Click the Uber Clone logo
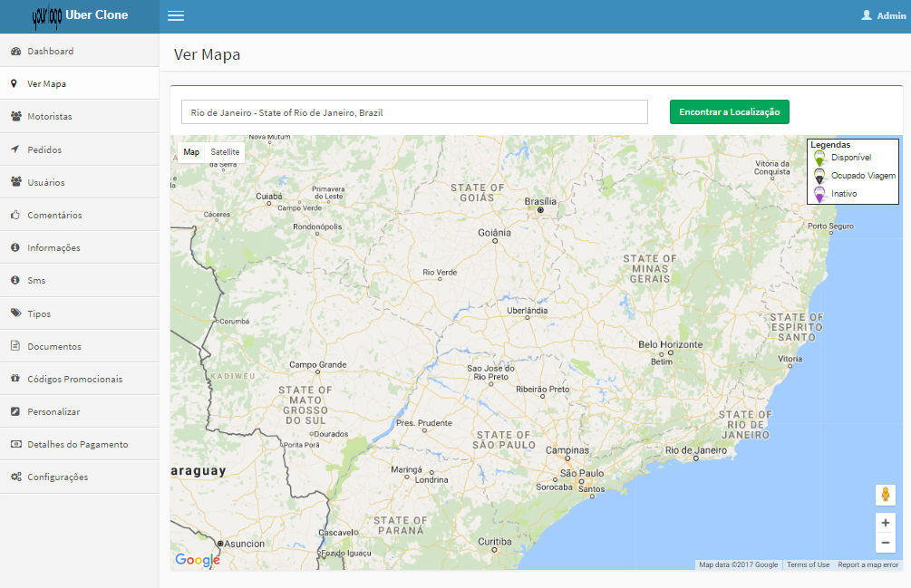Image resolution: width=911 pixels, height=588 pixels. tap(47, 16)
